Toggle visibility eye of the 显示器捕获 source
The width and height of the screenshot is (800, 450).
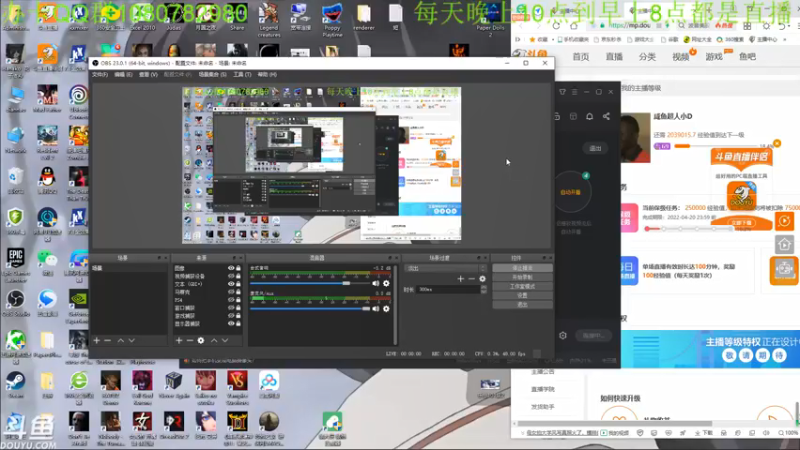(231, 323)
